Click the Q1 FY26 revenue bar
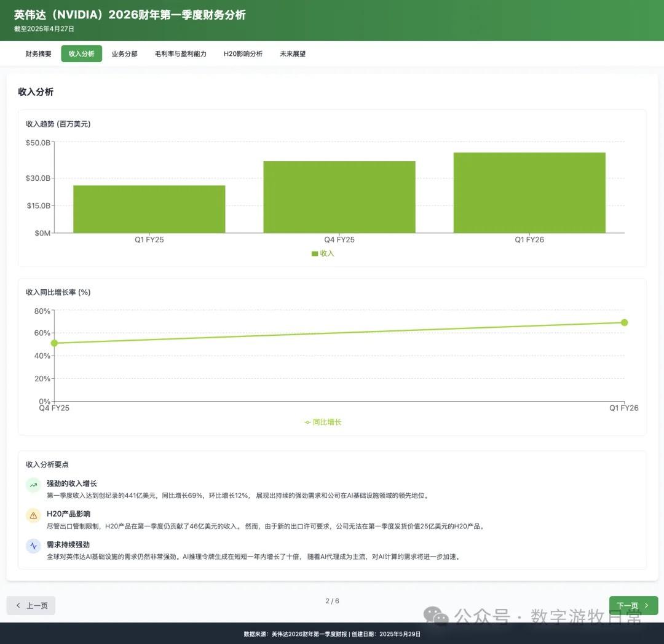 point(529,193)
